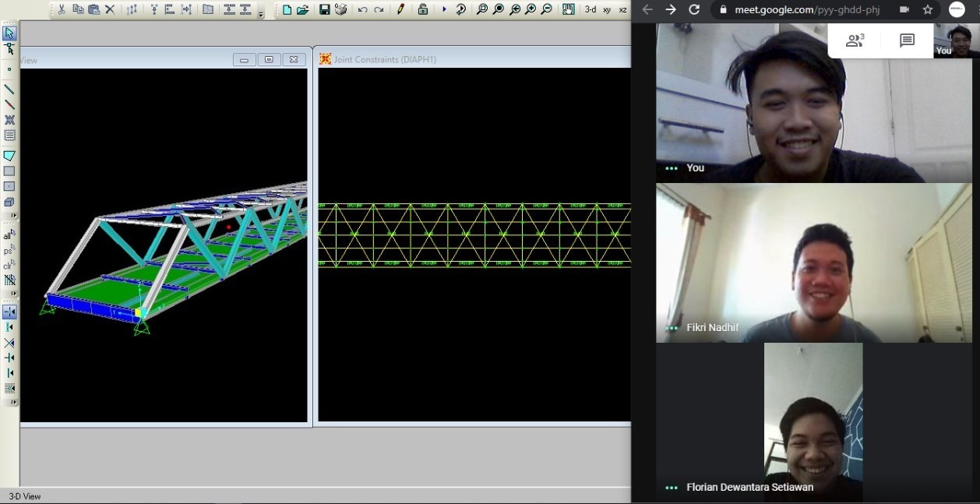Set view to xy plane
Screen dimensions: 980x504
607,9
